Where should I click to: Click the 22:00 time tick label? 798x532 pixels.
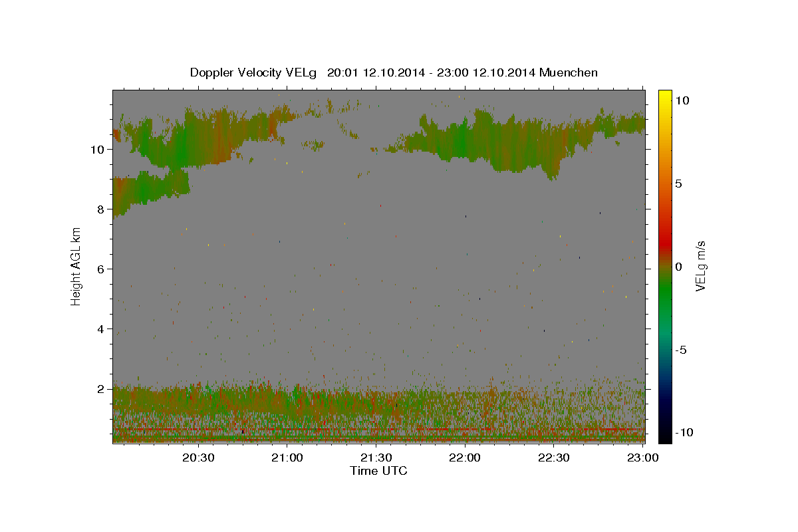coord(465,458)
